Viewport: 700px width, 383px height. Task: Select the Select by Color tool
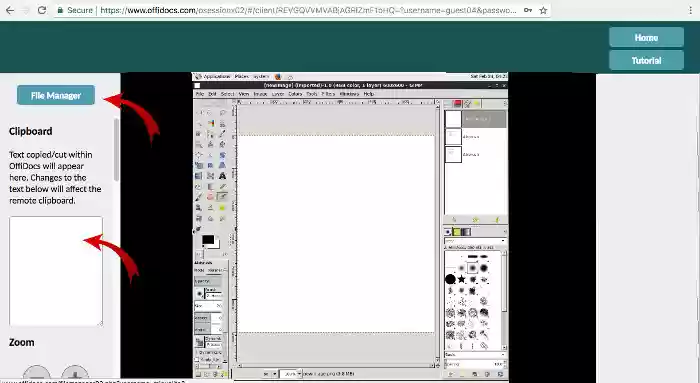211,124
